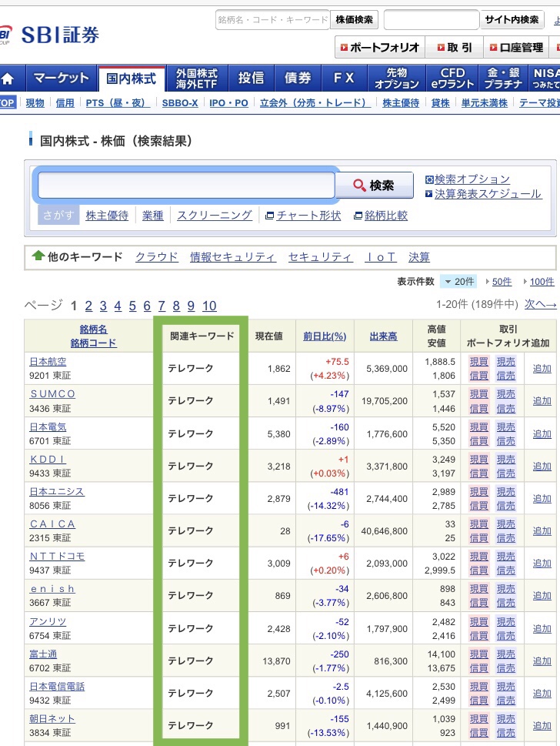Open 口座管理 from top bar
The height and width of the screenshot is (746, 560).
point(516,48)
